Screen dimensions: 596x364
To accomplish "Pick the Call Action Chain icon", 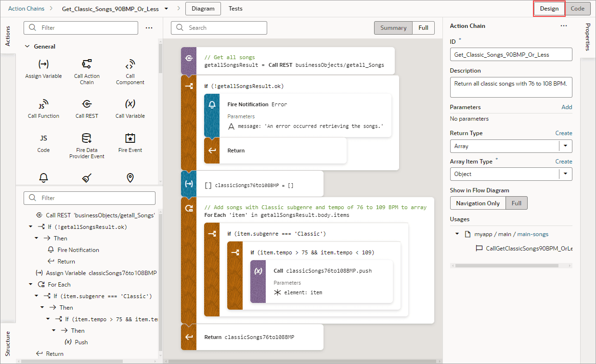I will click(87, 64).
